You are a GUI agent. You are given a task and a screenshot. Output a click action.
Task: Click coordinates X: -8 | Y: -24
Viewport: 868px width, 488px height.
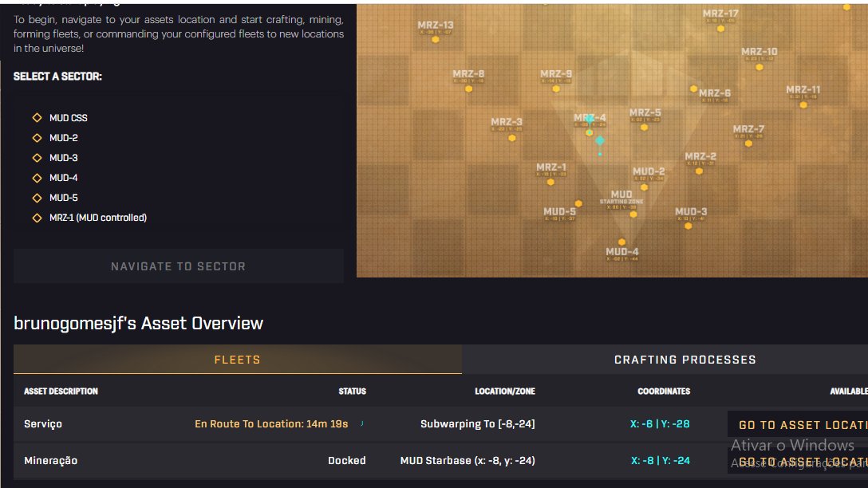pyautogui.click(x=661, y=460)
